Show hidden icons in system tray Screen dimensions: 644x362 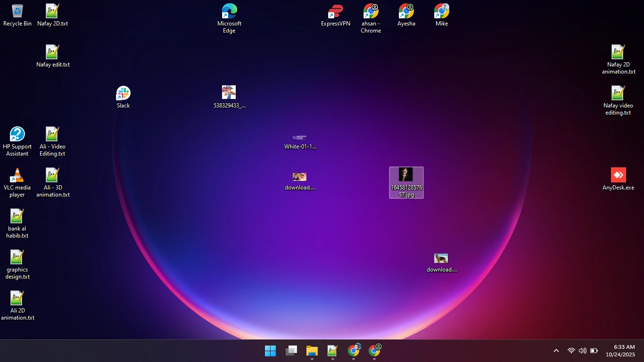[556, 351]
